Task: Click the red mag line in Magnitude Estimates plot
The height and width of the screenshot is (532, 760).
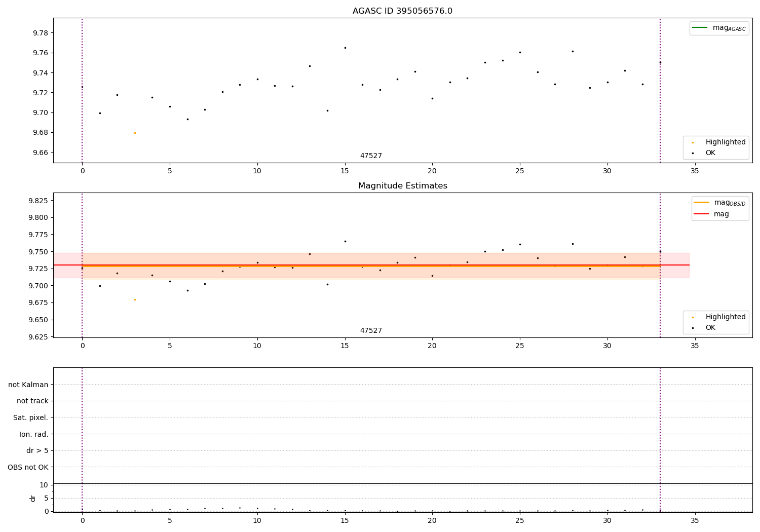Action: (x=371, y=265)
